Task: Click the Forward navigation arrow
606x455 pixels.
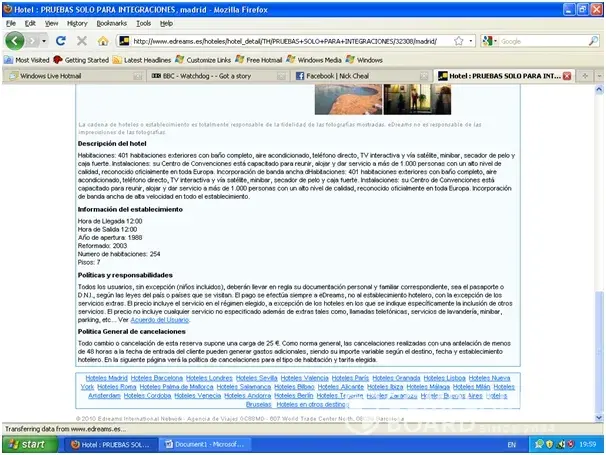Action: click(x=32, y=41)
